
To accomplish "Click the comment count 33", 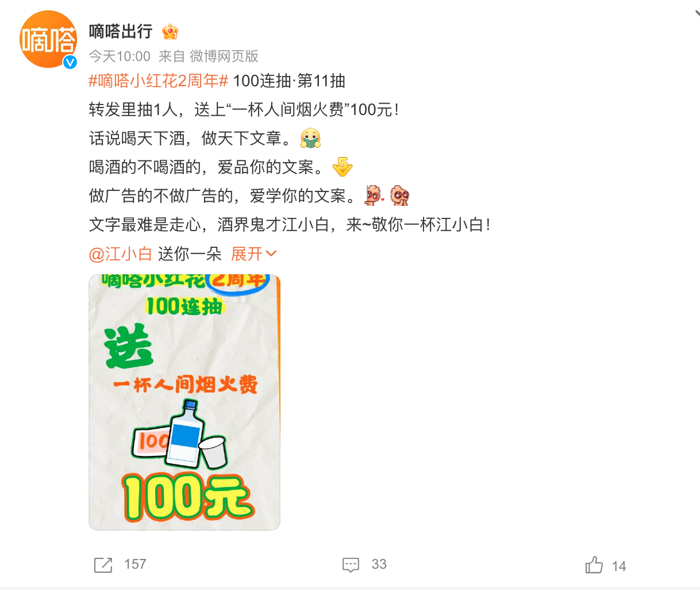I will point(379,564).
